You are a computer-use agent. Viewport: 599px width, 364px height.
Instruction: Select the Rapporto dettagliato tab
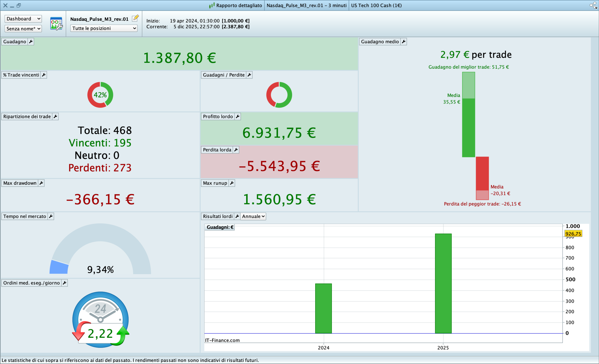tap(236, 5)
